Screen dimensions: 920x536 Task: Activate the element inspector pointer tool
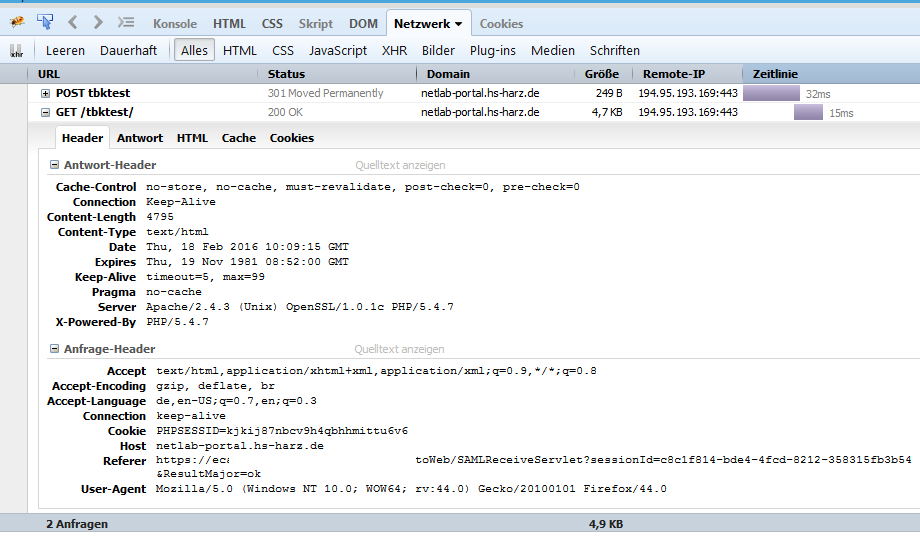coord(45,22)
